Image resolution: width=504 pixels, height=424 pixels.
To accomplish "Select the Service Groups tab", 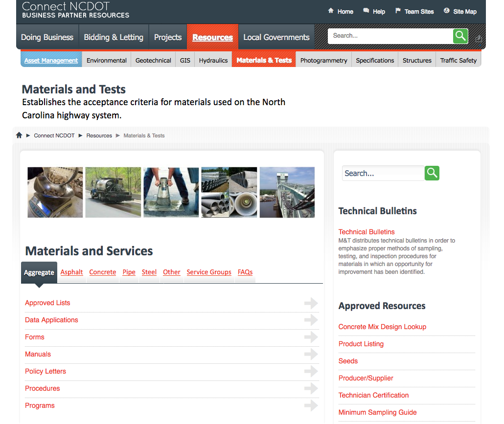I will click(209, 272).
